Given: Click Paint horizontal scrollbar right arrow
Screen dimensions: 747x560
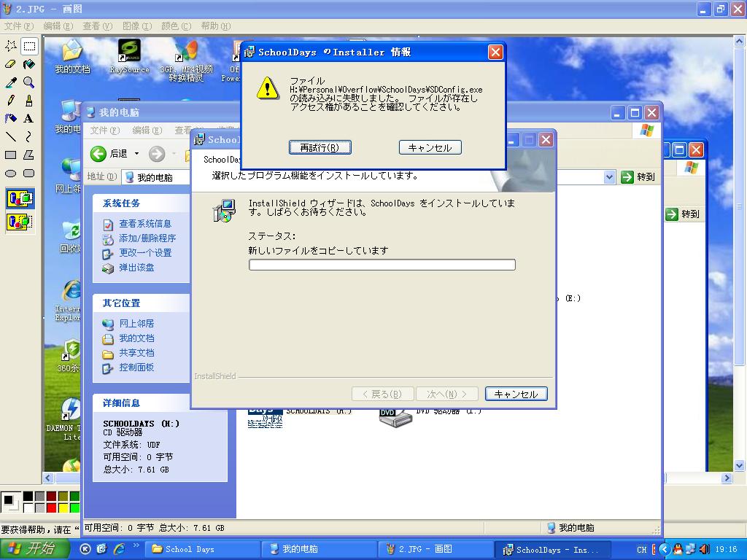Looking at the screenshot, I should click(727, 478).
